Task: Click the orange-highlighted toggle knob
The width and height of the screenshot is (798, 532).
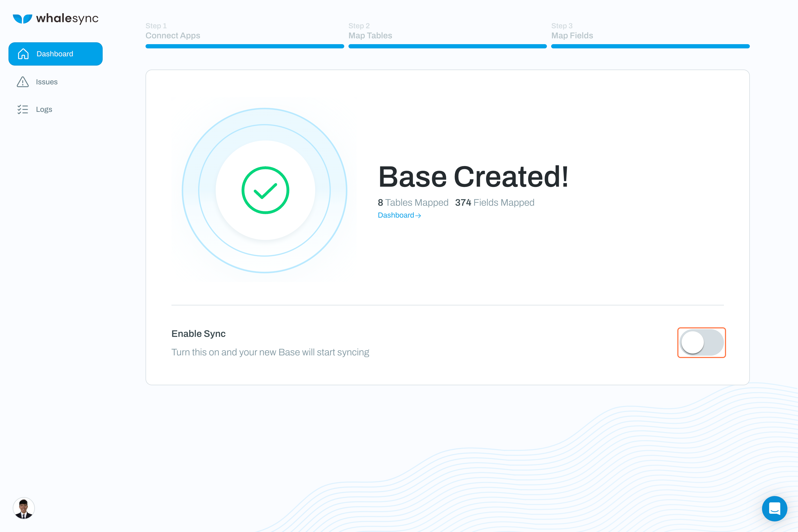Action: tap(692, 343)
